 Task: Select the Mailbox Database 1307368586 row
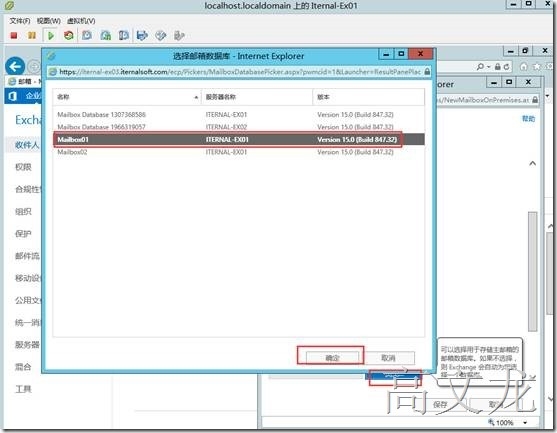pyautogui.click(x=238, y=114)
